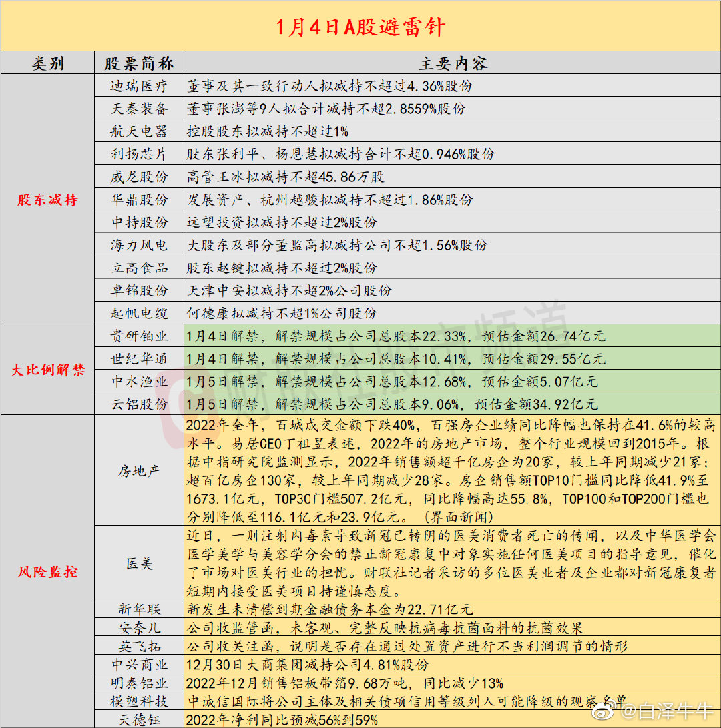Select stock name "云铝股份"
The height and width of the screenshot is (728, 721).
point(139,404)
